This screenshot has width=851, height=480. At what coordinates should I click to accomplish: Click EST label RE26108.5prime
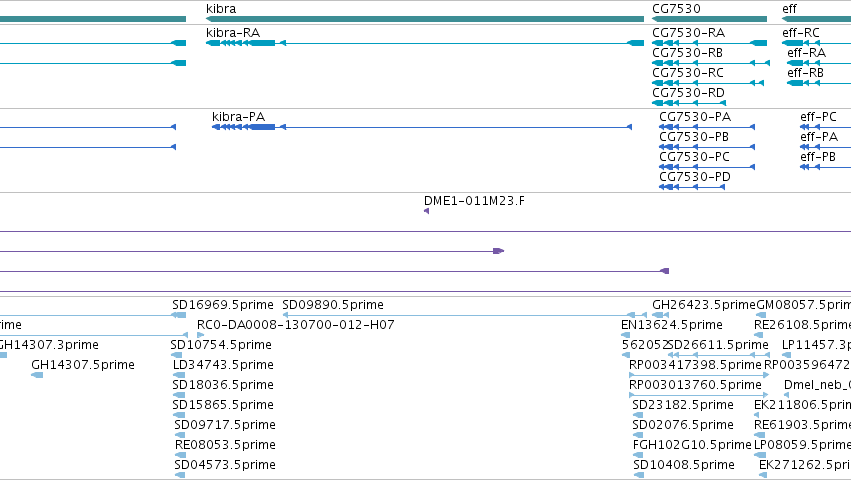(x=802, y=325)
